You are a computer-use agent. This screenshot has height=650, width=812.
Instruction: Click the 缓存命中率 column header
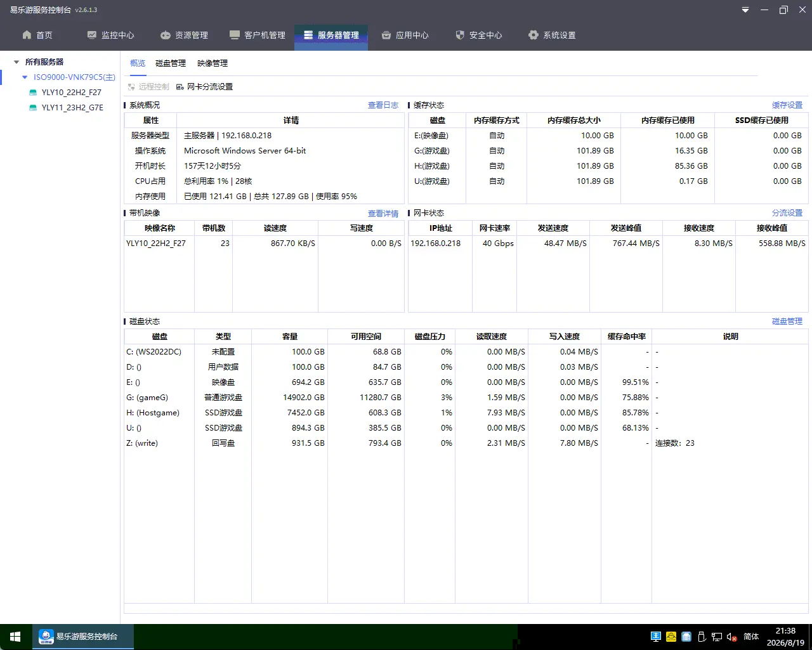626,337
